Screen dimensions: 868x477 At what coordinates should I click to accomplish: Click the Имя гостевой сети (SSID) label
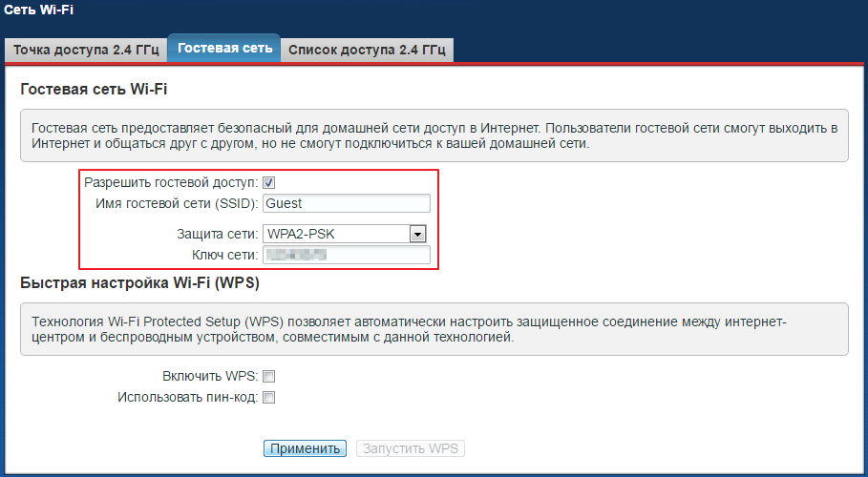coord(177,203)
